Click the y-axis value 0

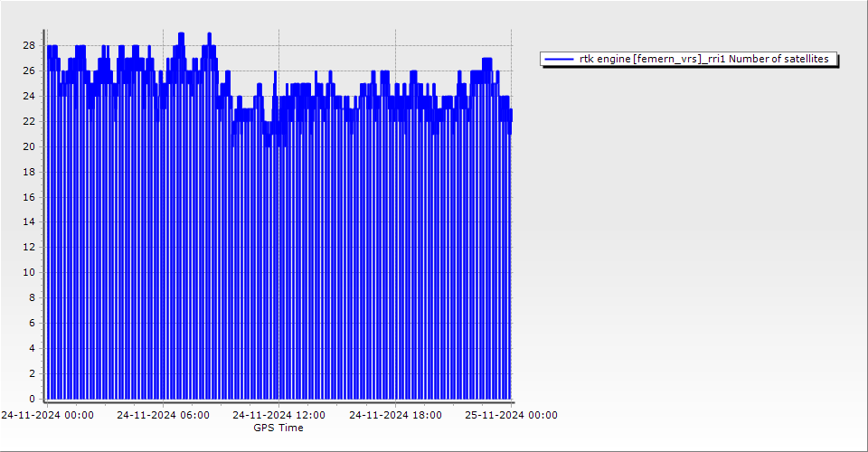32,399
